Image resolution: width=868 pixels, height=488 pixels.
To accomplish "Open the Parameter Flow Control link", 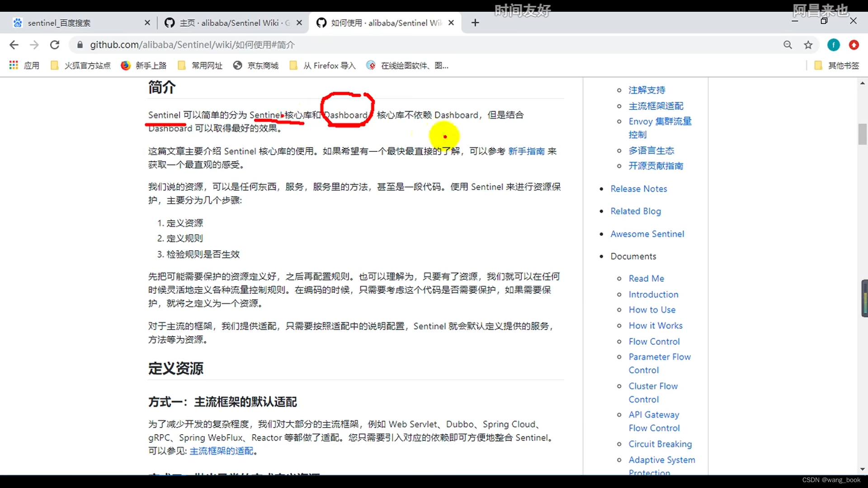I will point(660,363).
